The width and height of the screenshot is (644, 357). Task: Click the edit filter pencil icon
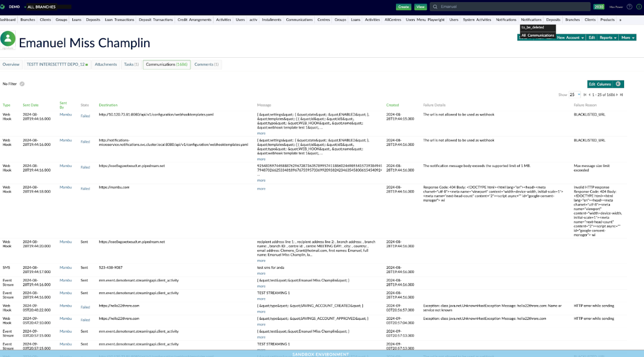point(22,84)
